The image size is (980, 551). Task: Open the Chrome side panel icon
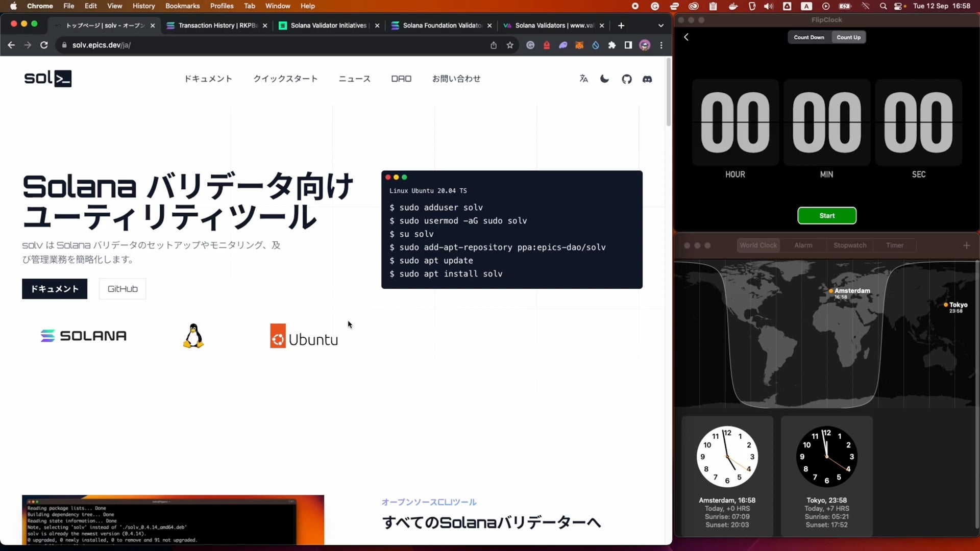628,45
